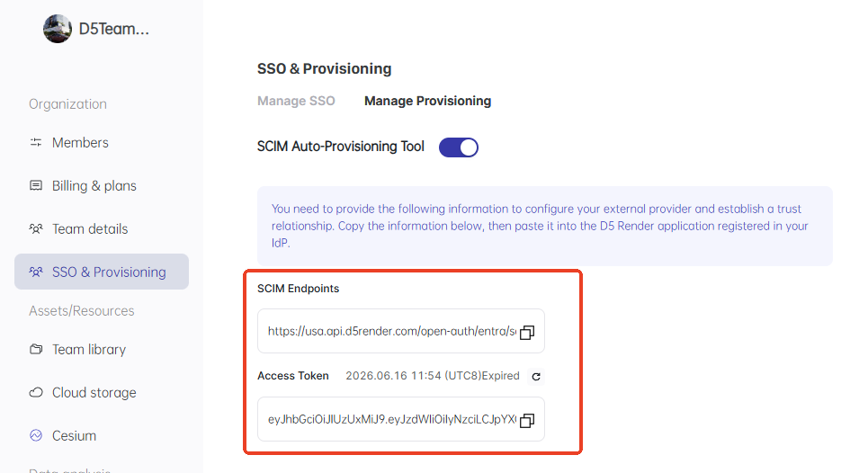This screenshot has width=868, height=473.
Task: Click the Team details icon
Action: coord(36,229)
